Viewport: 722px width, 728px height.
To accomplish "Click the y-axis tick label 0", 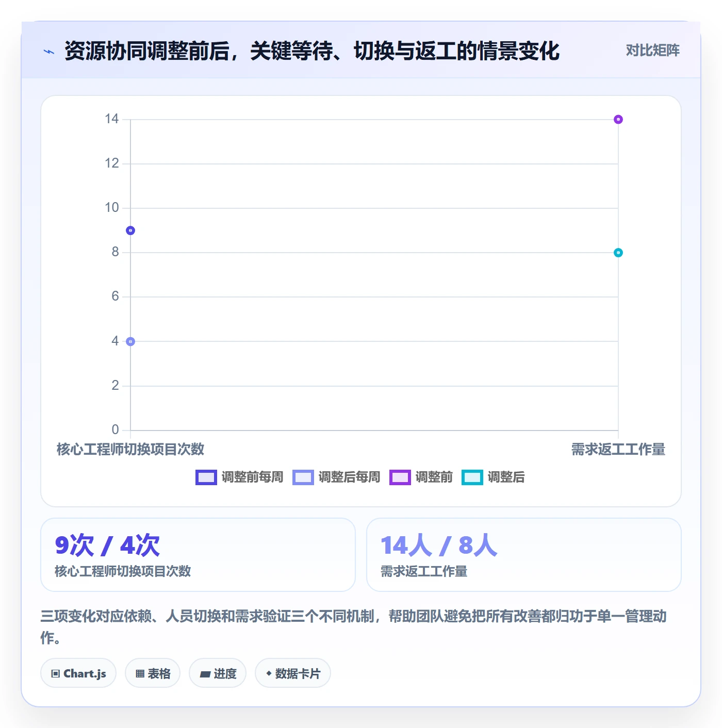I will (x=115, y=429).
